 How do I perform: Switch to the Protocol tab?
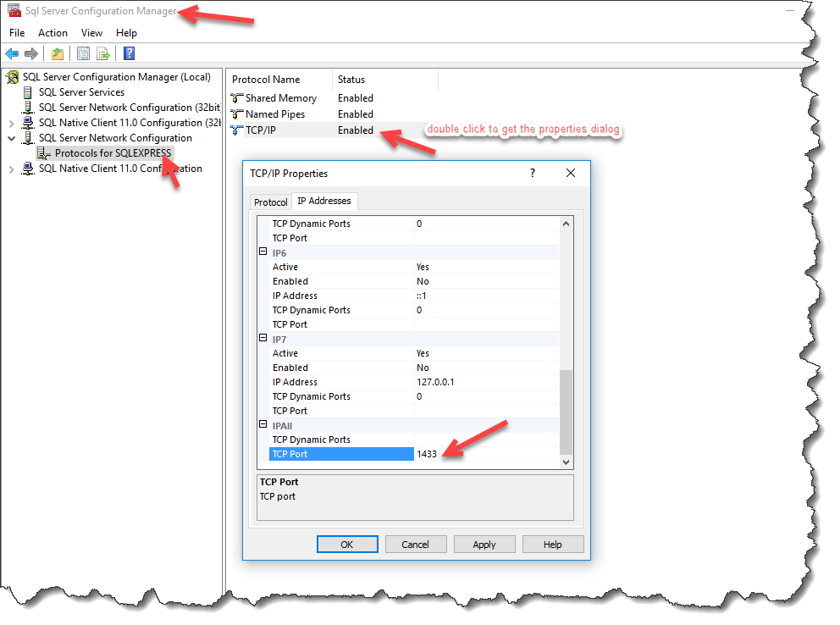point(270,202)
